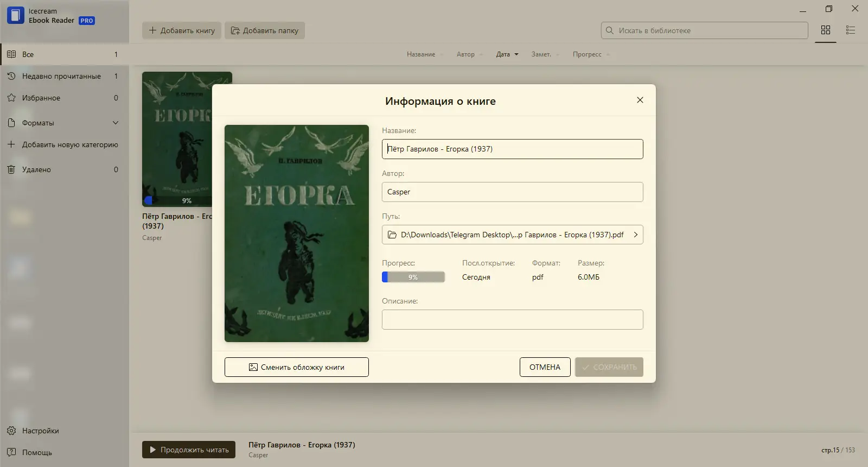
Task: Click Сменить обложку книги button
Action: click(x=297, y=367)
